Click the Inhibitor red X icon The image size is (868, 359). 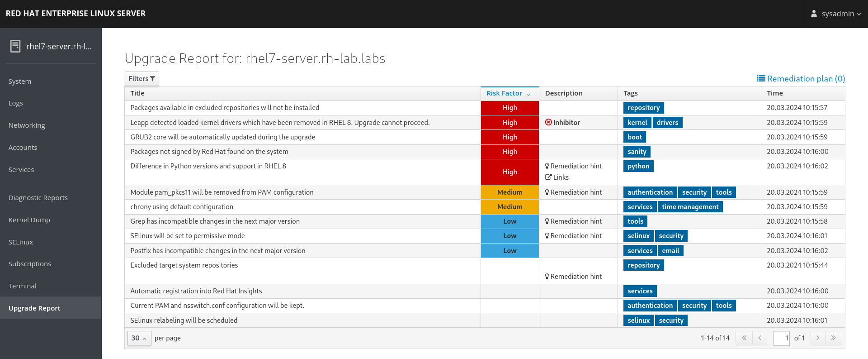click(x=548, y=122)
